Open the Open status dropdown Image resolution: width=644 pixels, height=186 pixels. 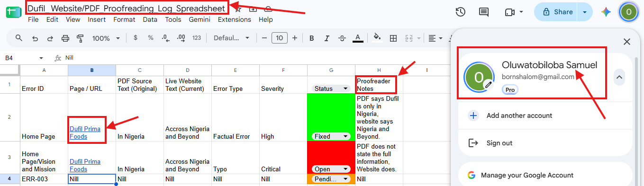click(331, 169)
